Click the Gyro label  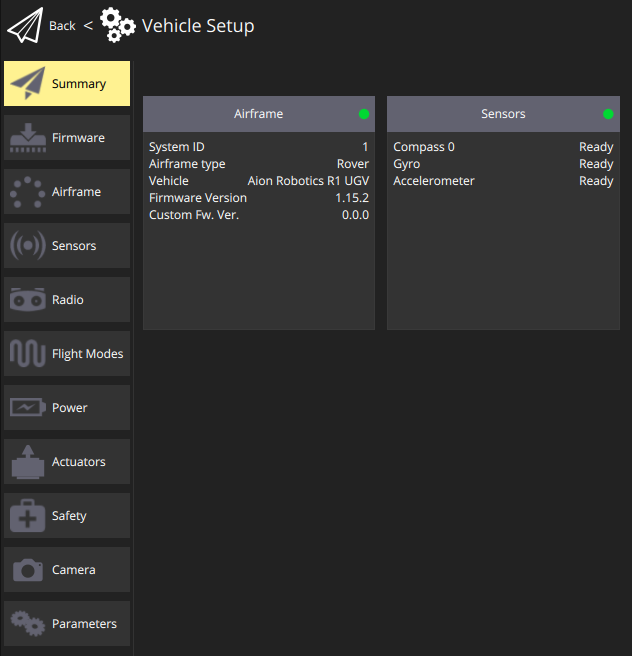407,164
